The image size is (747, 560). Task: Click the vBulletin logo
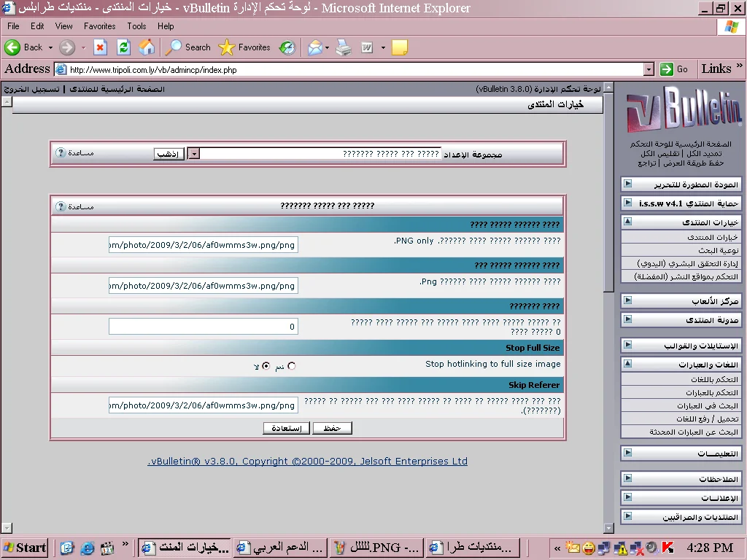tap(683, 111)
